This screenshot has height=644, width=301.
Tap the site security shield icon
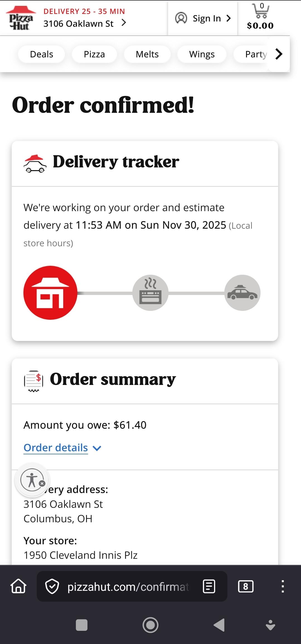[52, 586]
